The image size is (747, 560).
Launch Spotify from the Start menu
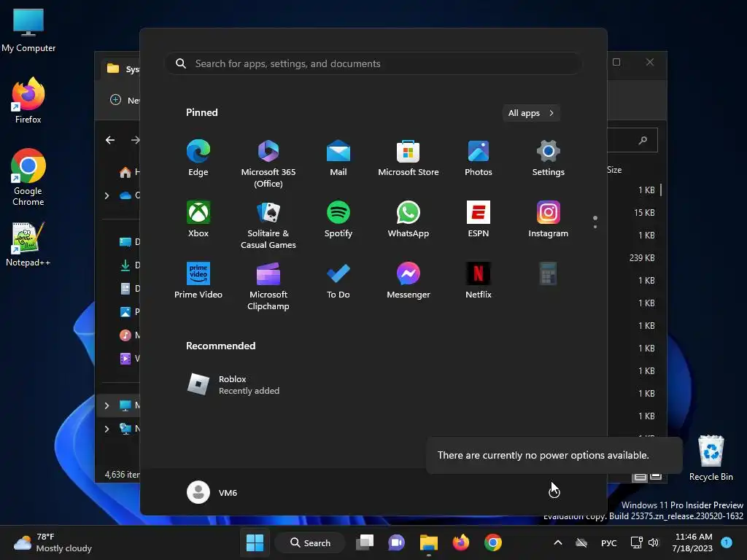(x=338, y=219)
